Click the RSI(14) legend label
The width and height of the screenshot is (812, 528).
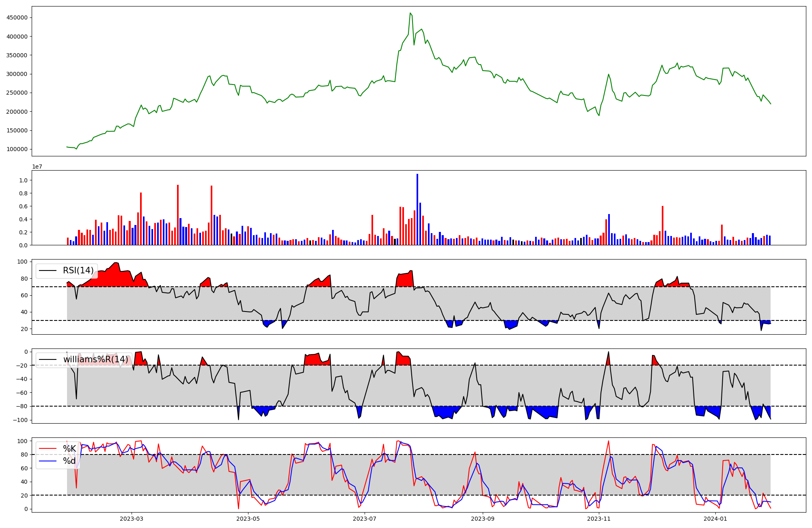[78, 270]
